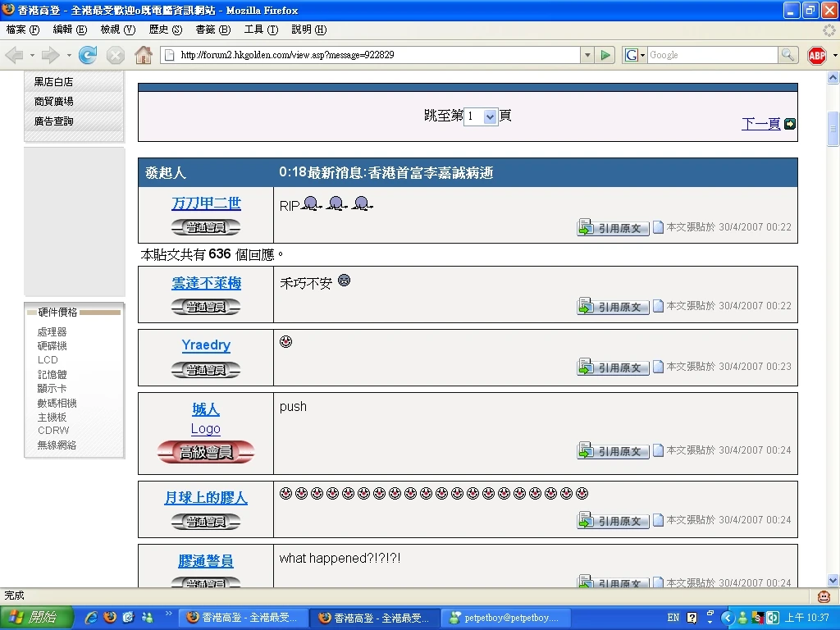This screenshot has height=630, width=840.
Task: Open the Adblock Plus dropdown arrow
Action: click(x=834, y=55)
